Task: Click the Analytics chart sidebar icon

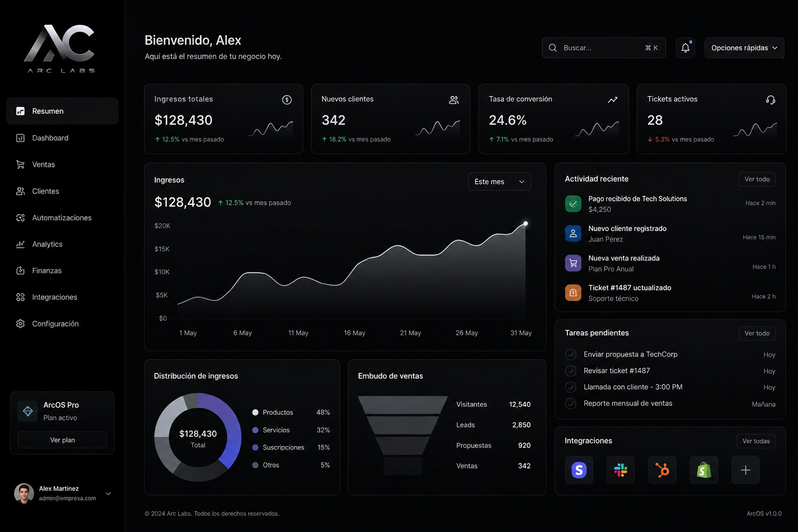Action: (20, 244)
